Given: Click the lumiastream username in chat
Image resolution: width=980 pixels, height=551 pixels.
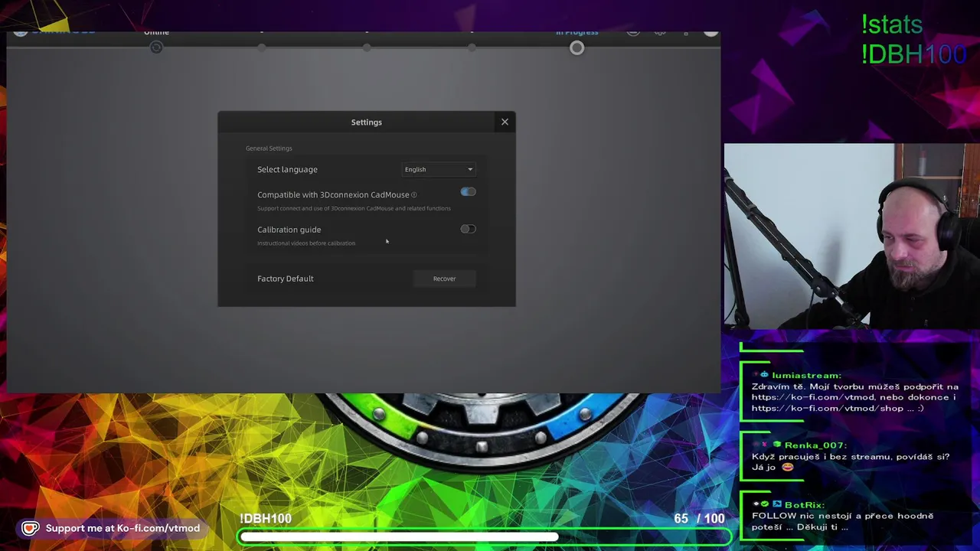Looking at the screenshot, I should point(806,375).
